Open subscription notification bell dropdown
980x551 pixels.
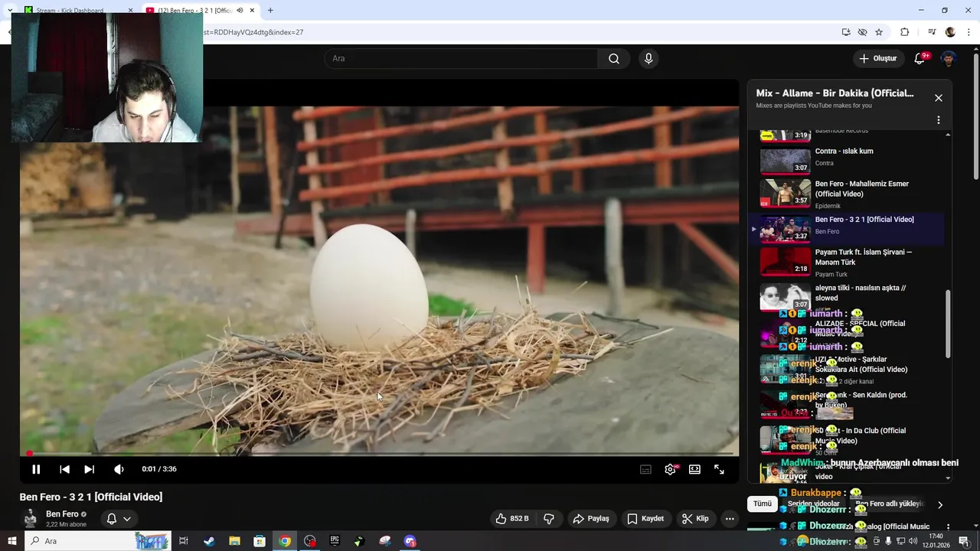click(119, 519)
